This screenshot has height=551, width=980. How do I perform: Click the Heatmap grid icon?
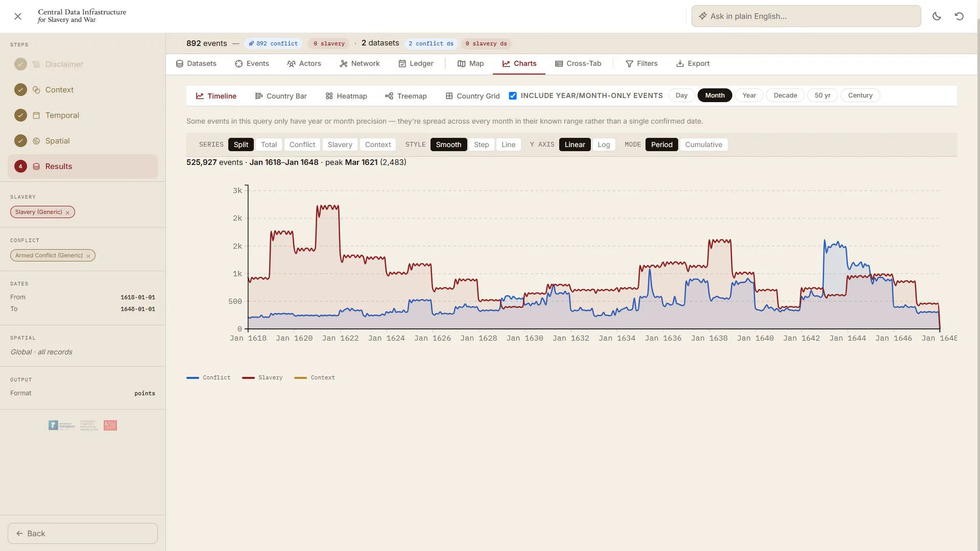coord(329,96)
